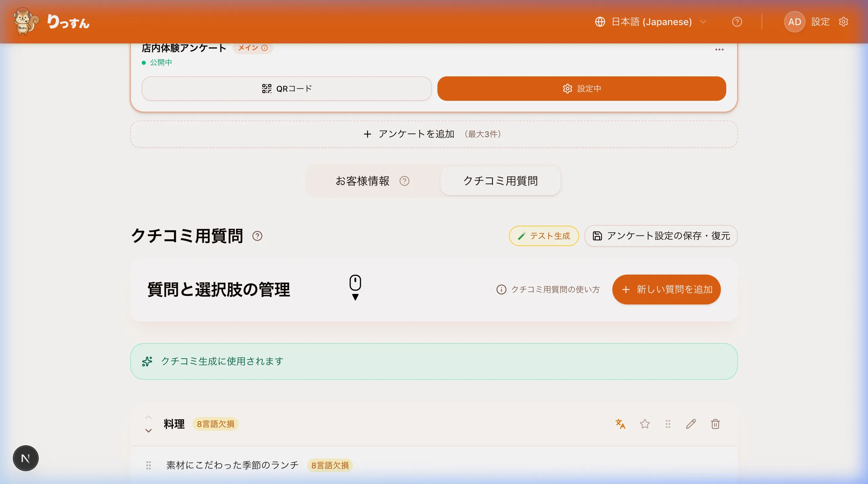Click 8言語欠損 badge beside 料理
This screenshot has height=484, width=868.
tap(215, 424)
